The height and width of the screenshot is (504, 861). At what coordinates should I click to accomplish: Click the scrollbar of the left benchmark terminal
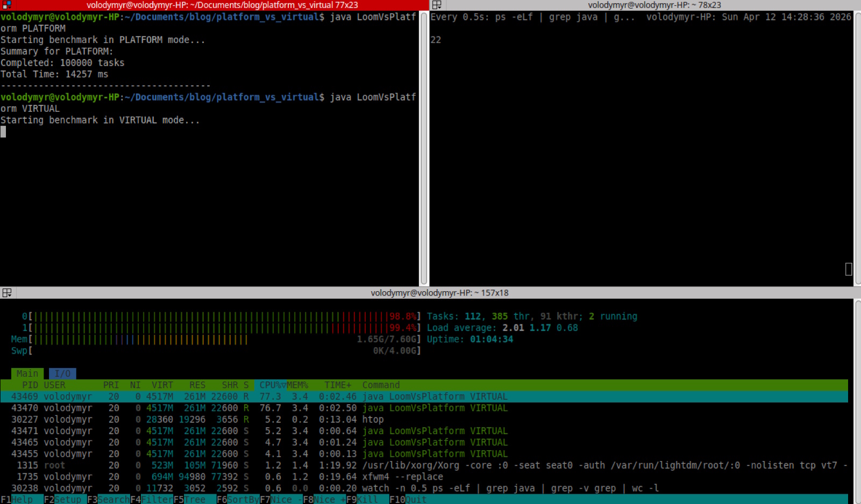click(x=424, y=148)
